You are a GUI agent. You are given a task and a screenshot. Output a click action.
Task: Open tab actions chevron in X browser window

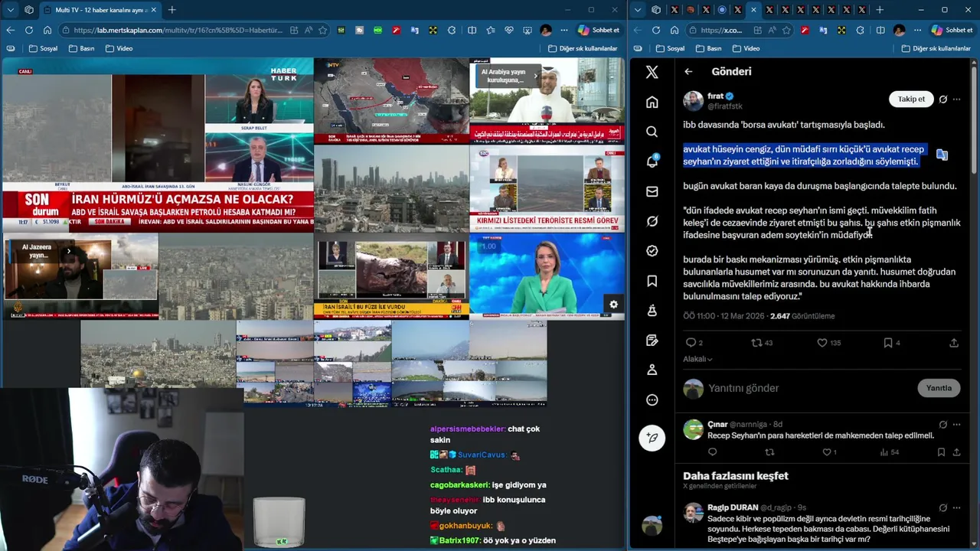[637, 10]
